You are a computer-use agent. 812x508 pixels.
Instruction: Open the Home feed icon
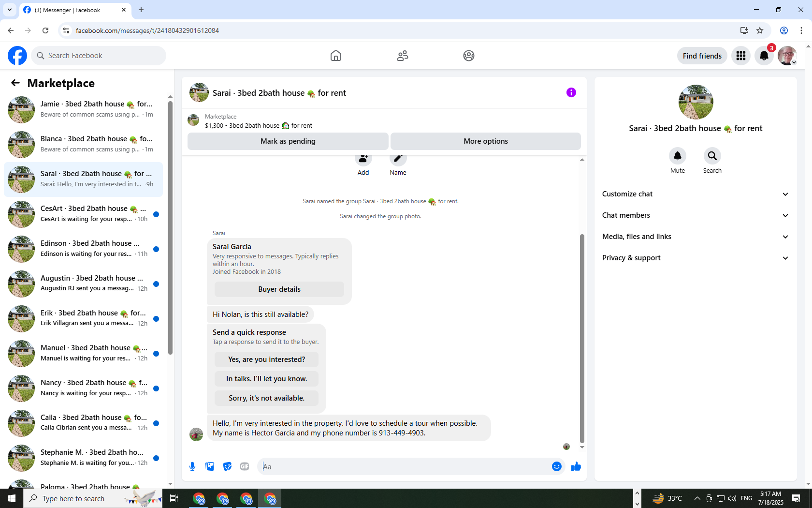tap(336, 56)
